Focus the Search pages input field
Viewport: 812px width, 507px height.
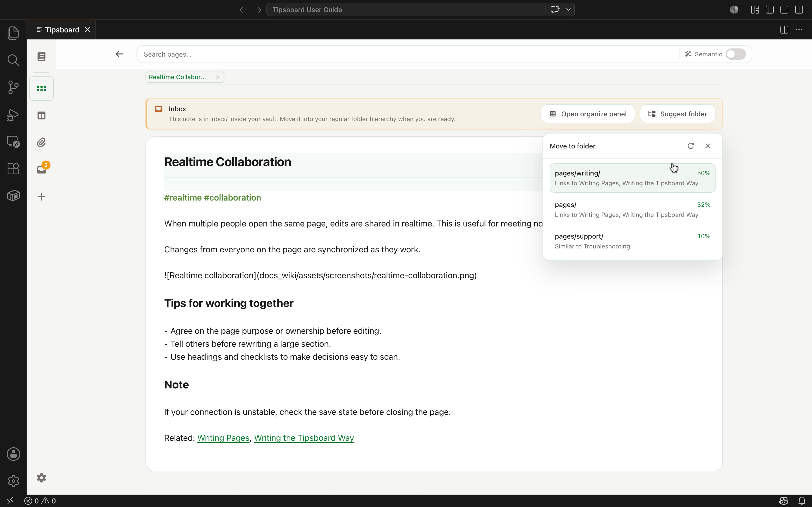click(408, 54)
